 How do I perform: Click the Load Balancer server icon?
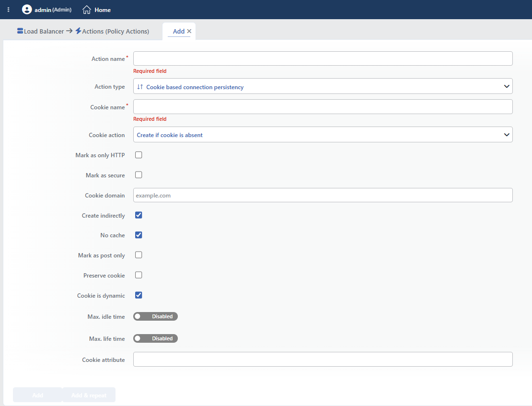tap(20, 31)
